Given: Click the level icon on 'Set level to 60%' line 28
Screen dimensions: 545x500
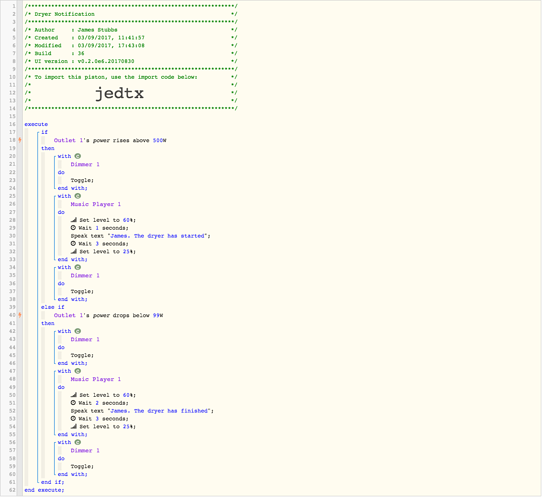Looking at the screenshot, I should tap(74, 221).
